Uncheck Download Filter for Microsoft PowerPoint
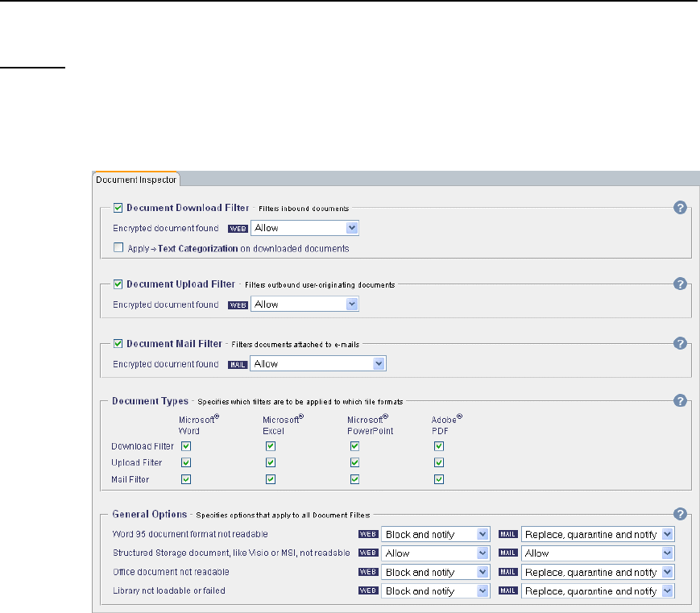 point(354,445)
